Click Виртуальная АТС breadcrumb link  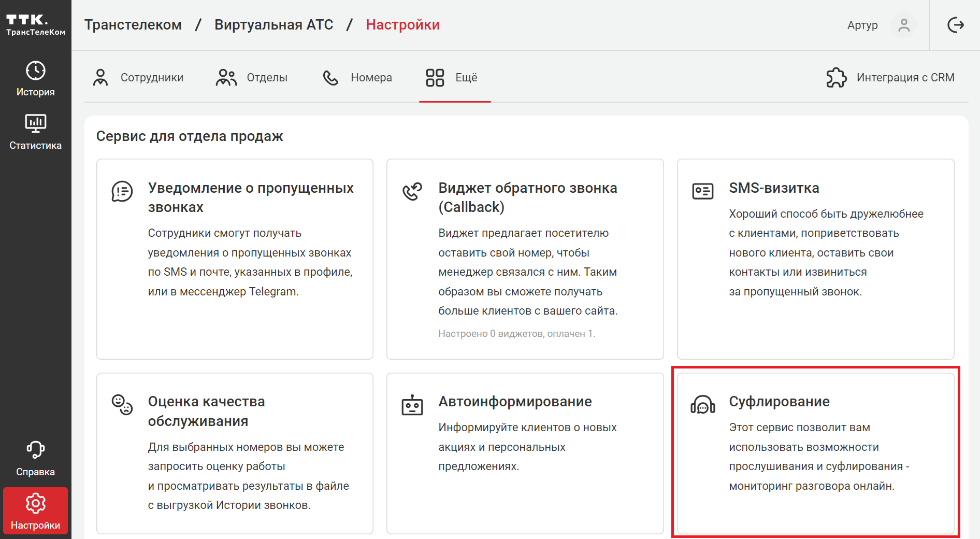coord(273,25)
